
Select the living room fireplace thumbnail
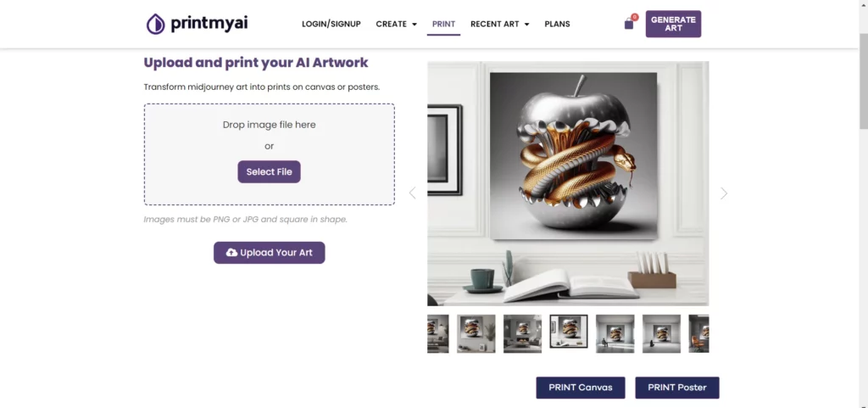point(522,334)
